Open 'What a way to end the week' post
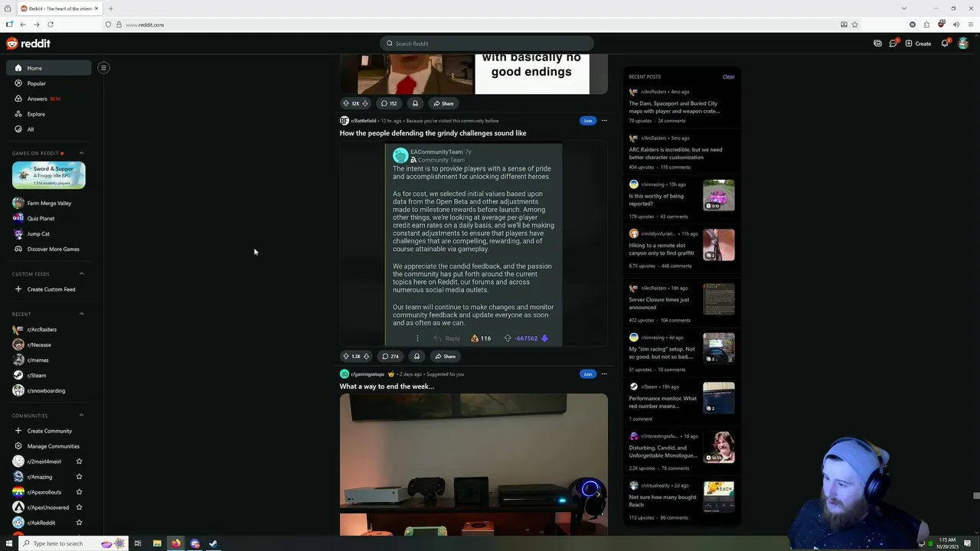The height and width of the screenshot is (551, 980). point(387,386)
